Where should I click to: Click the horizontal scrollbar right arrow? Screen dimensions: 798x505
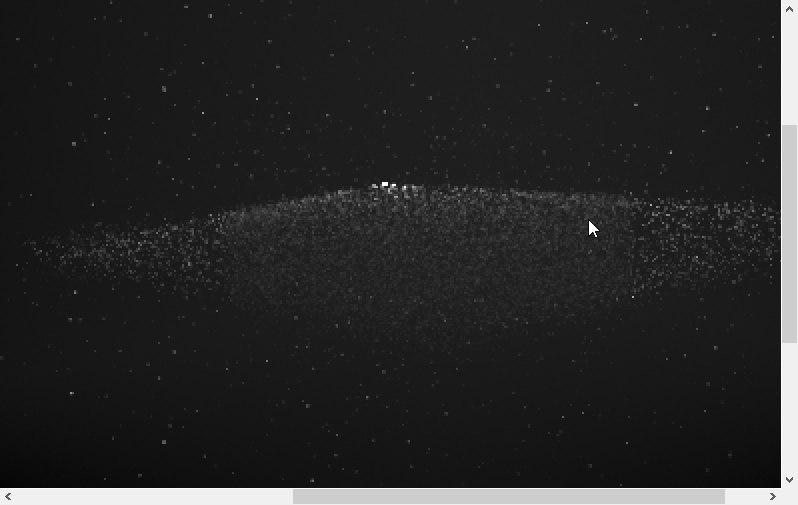tap(773, 496)
